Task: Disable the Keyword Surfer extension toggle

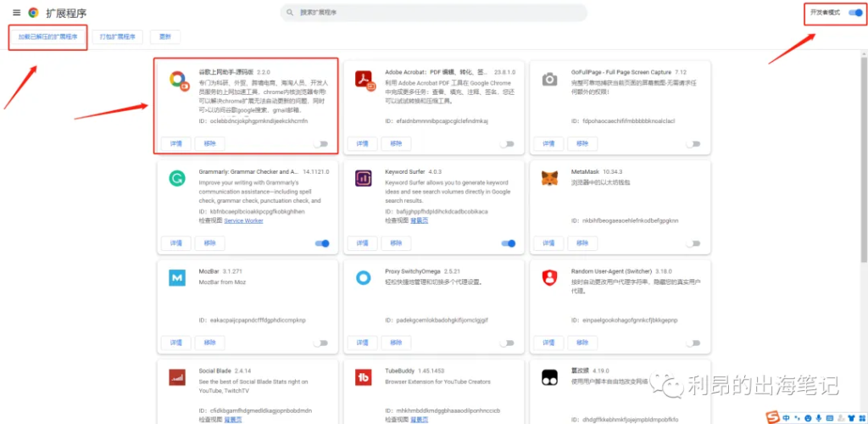Action: (x=509, y=243)
